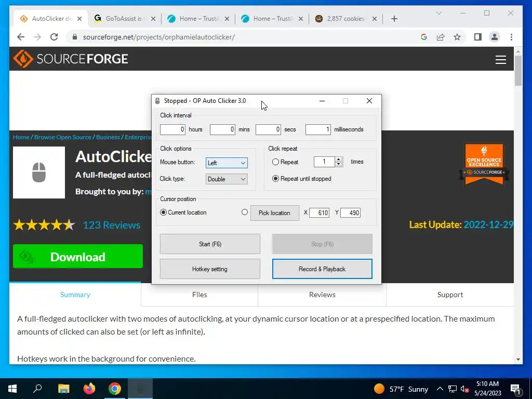Launch Firefox from the taskbar
Screen dimensions: 532x399
tap(89, 389)
